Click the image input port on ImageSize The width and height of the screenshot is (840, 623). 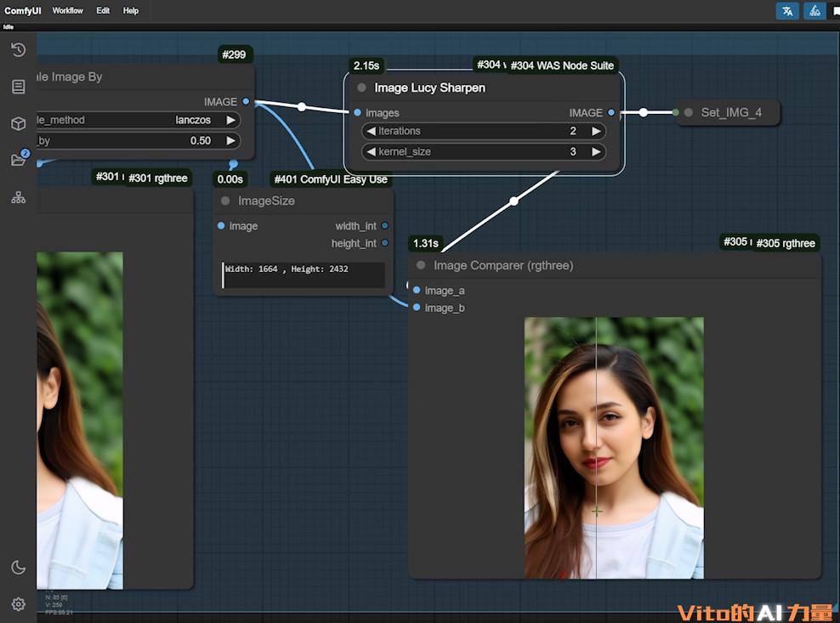[x=221, y=226]
